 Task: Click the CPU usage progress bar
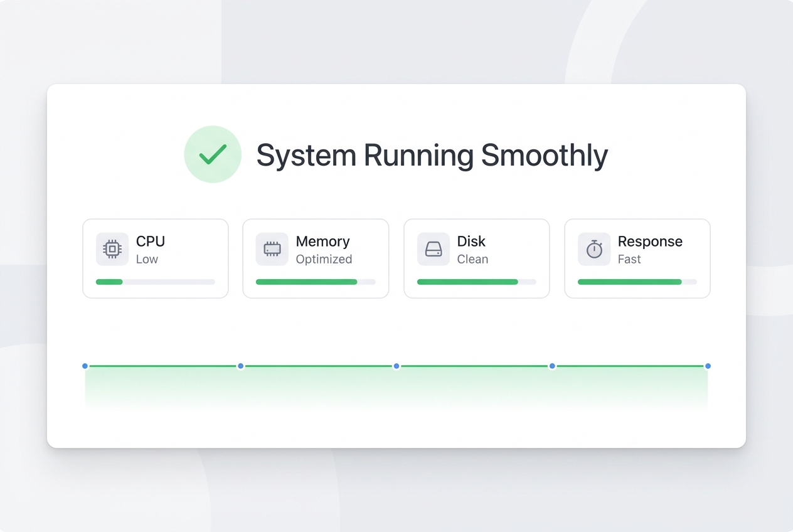click(x=156, y=282)
